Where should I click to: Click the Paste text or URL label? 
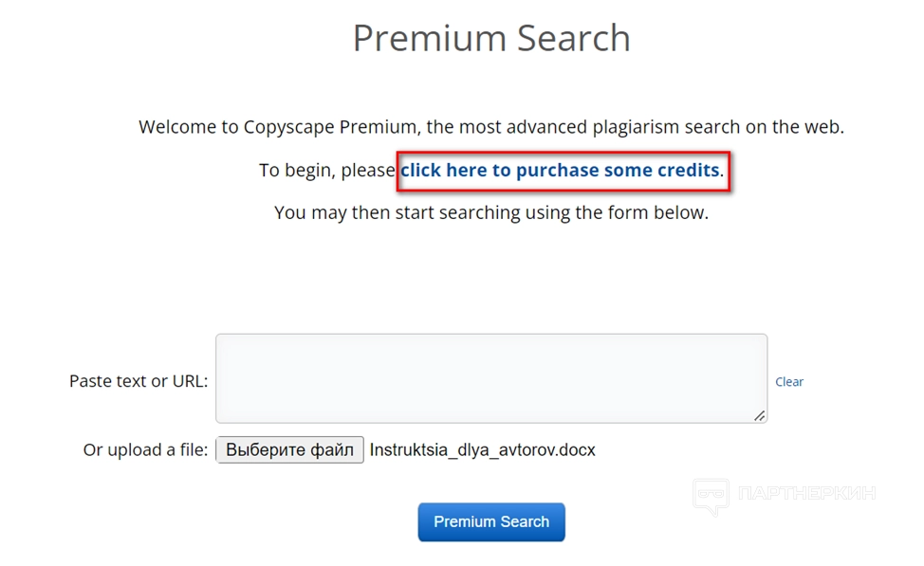139,381
